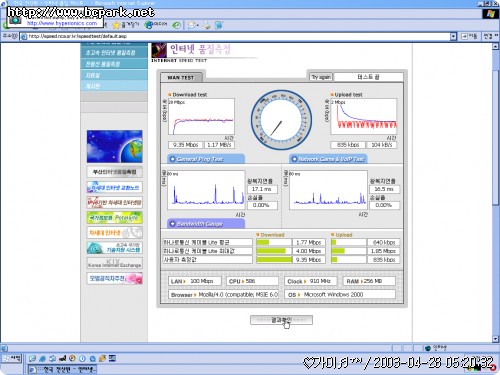Click the page icon in the status bar
The width and height of the screenshot is (500, 375).
click(x=4, y=348)
